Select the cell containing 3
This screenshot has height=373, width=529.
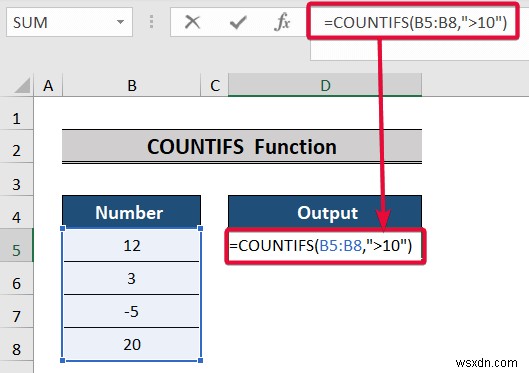pyautogui.click(x=132, y=278)
